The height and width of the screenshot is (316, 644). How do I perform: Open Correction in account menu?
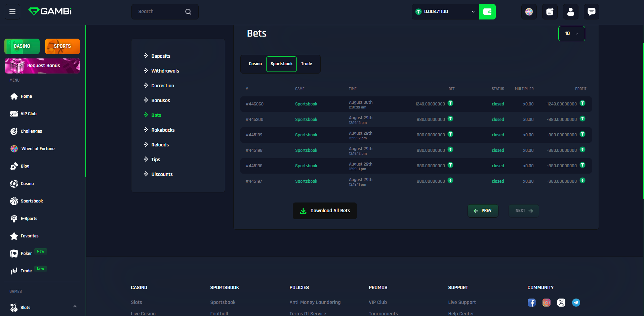click(x=163, y=86)
